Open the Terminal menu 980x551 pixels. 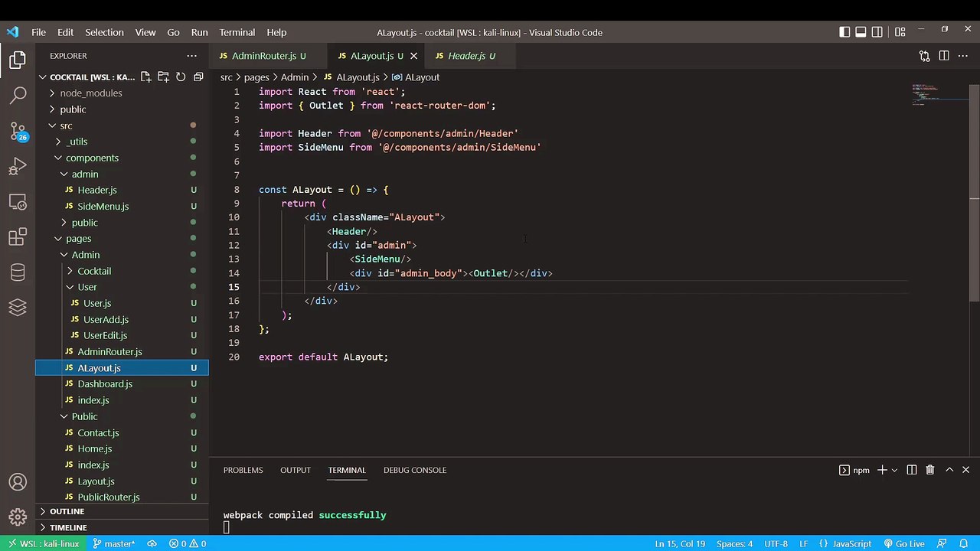[237, 32]
